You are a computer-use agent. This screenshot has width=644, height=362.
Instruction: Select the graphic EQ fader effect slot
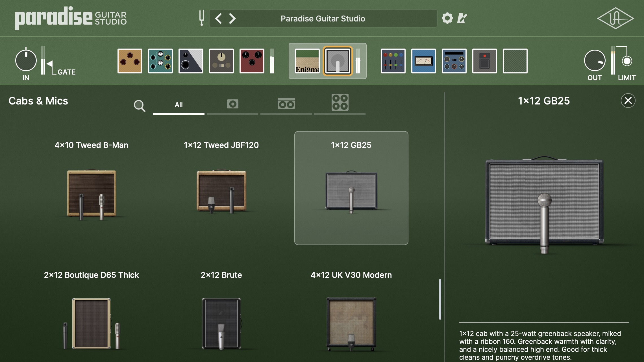click(393, 61)
